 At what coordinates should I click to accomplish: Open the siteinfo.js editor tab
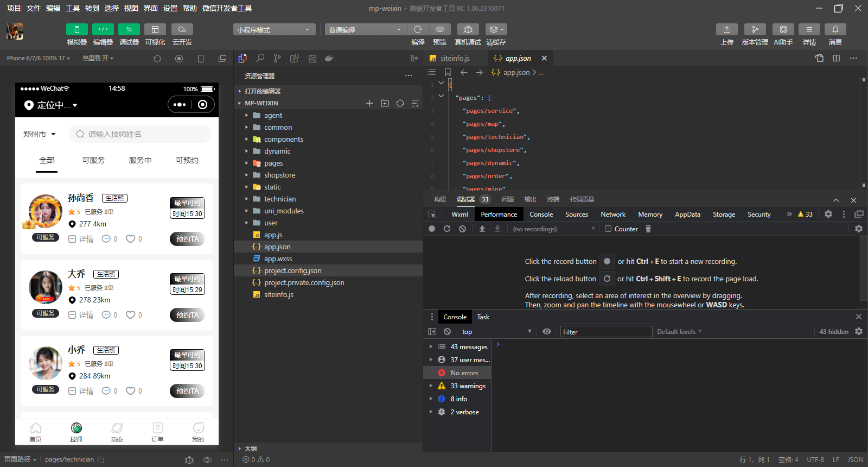pyautogui.click(x=455, y=59)
